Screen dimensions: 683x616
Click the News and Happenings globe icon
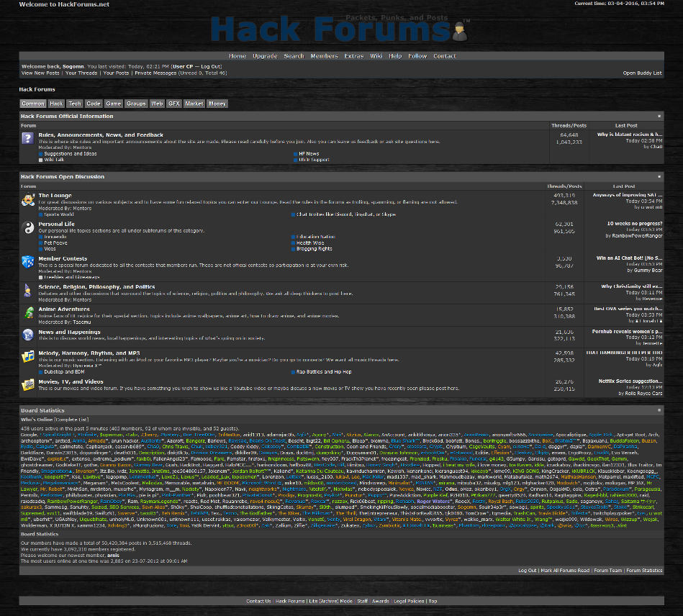28,335
